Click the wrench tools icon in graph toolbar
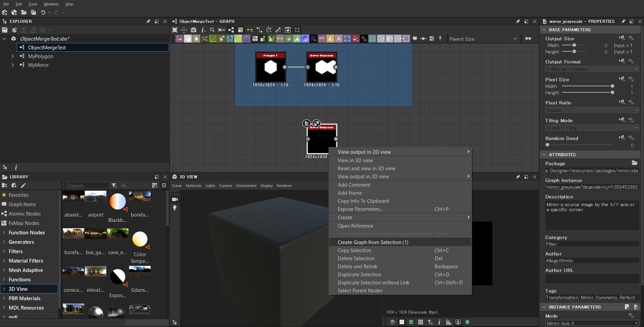 pos(278,30)
